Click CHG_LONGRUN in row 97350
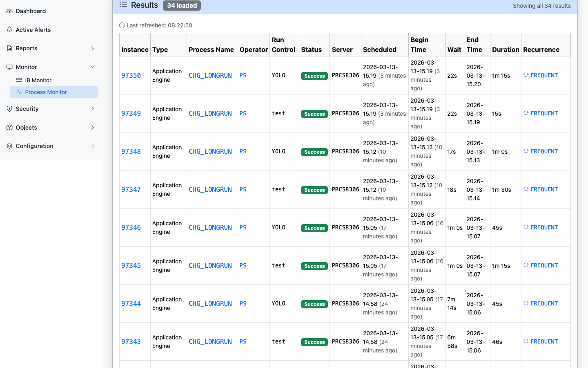588x368 pixels. click(x=210, y=75)
